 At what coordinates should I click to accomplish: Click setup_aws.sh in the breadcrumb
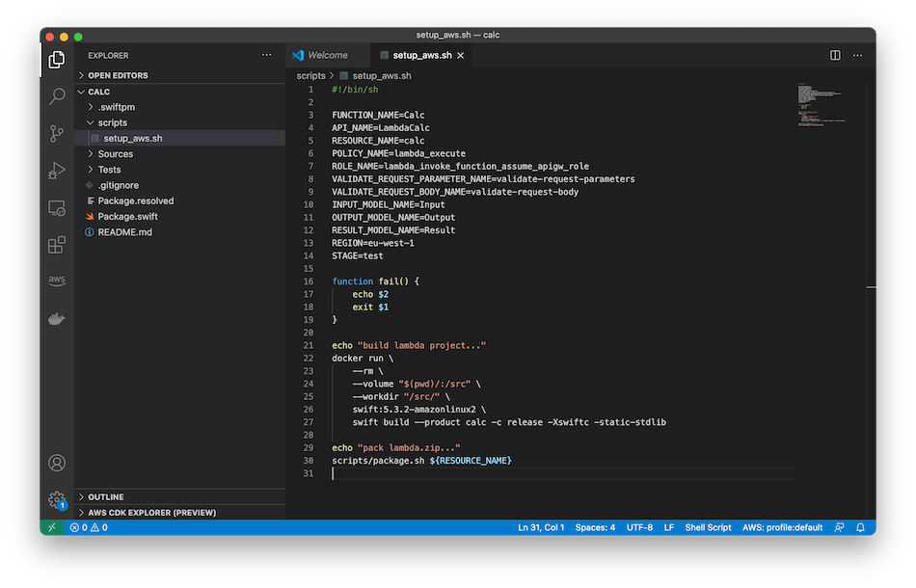pyautogui.click(x=382, y=76)
